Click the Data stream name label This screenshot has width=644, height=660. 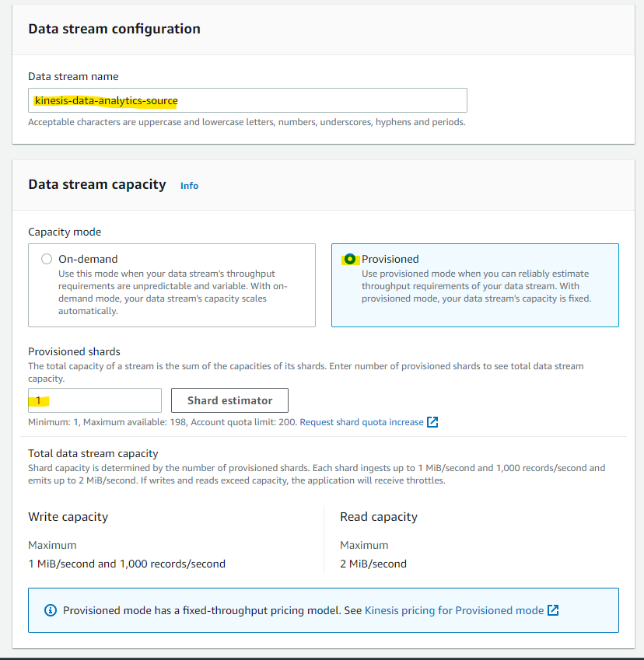(x=73, y=76)
